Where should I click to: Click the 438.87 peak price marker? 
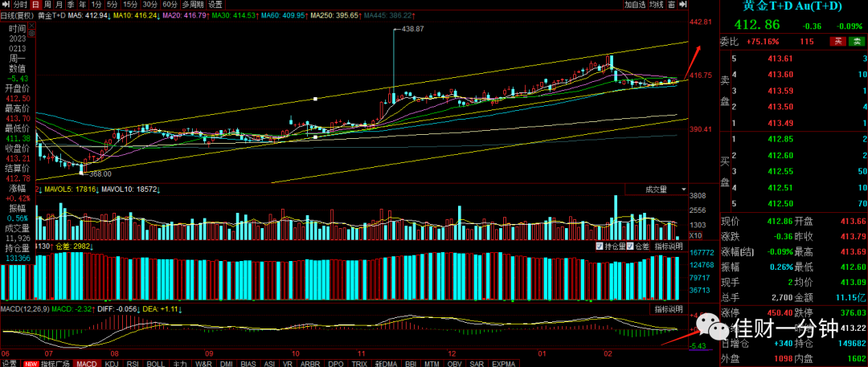(411, 28)
